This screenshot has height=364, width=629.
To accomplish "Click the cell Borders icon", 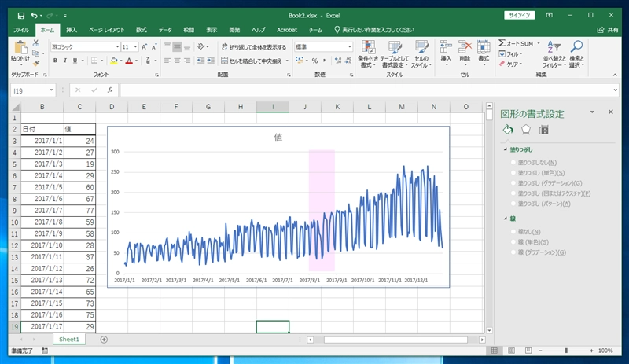I will tap(94, 61).
